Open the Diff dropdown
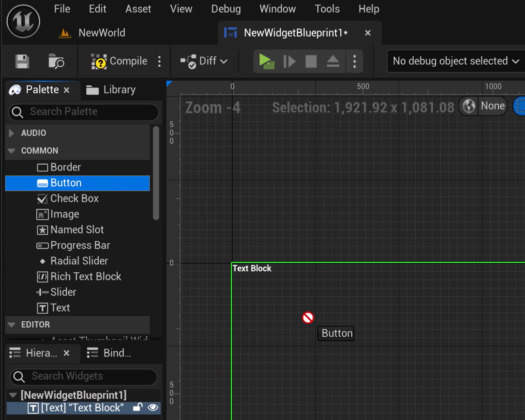Image resolution: width=525 pixels, height=420 pixels. pos(204,61)
